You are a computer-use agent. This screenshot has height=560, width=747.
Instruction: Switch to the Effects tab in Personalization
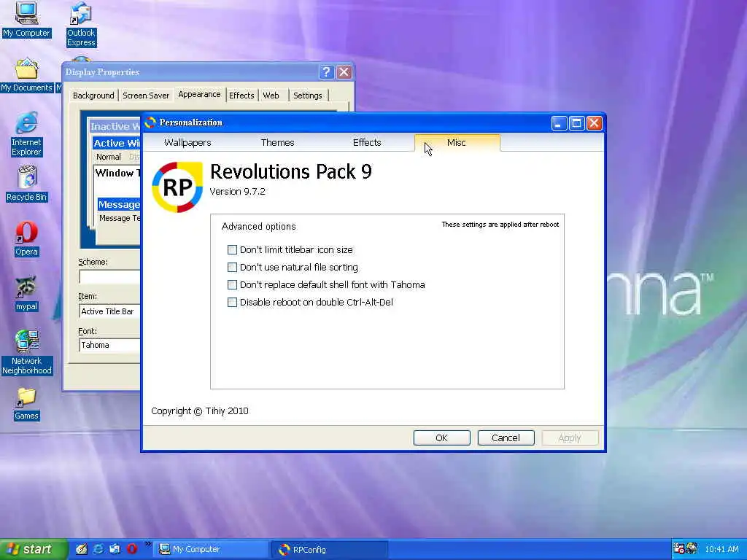coord(367,142)
